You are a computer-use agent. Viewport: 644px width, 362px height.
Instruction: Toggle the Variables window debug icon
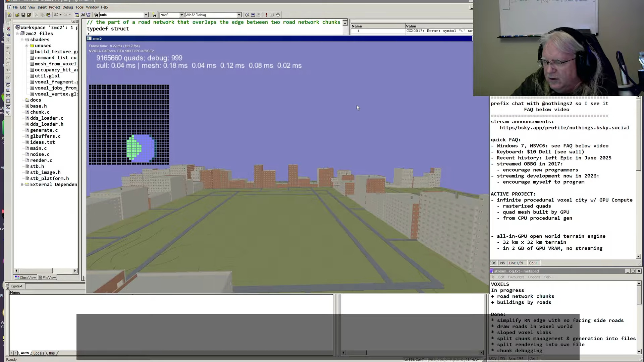[x=8, y=90]
